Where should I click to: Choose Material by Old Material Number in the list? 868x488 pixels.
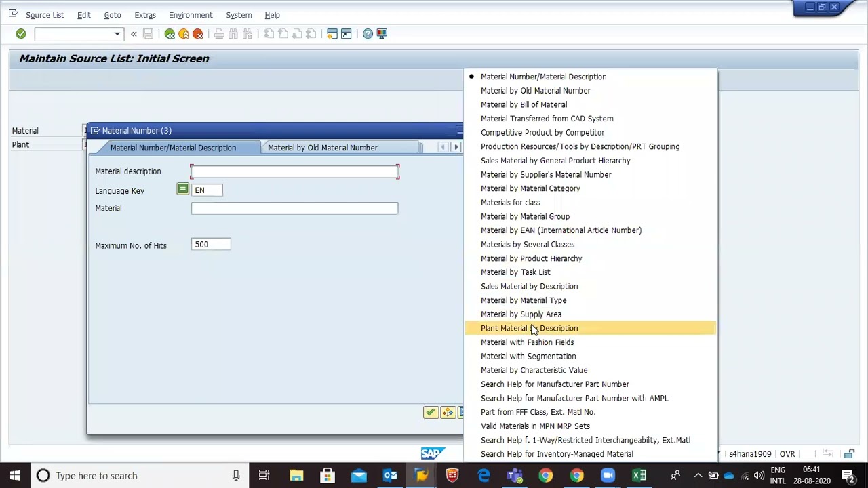536,91
